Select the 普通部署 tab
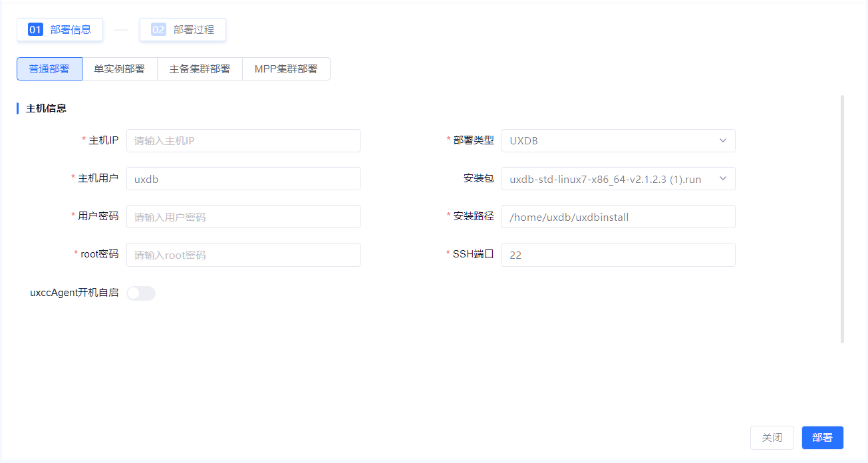 click(49, 69)
